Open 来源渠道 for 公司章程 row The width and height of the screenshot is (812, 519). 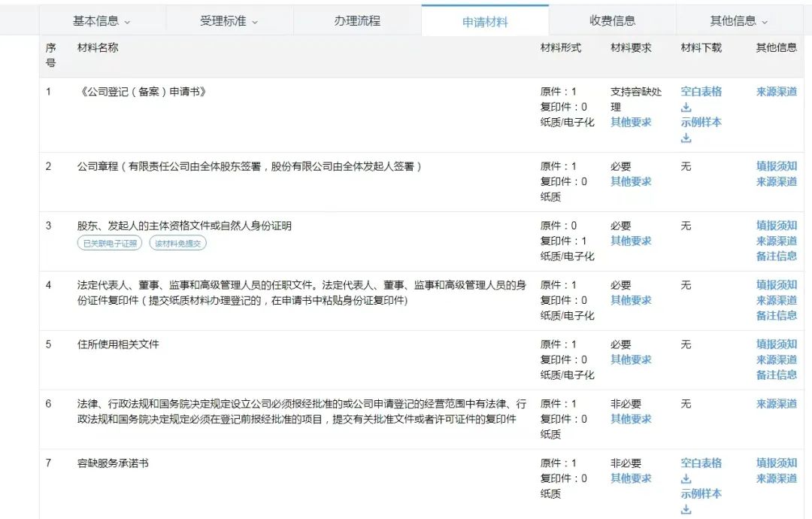(776, 182)
